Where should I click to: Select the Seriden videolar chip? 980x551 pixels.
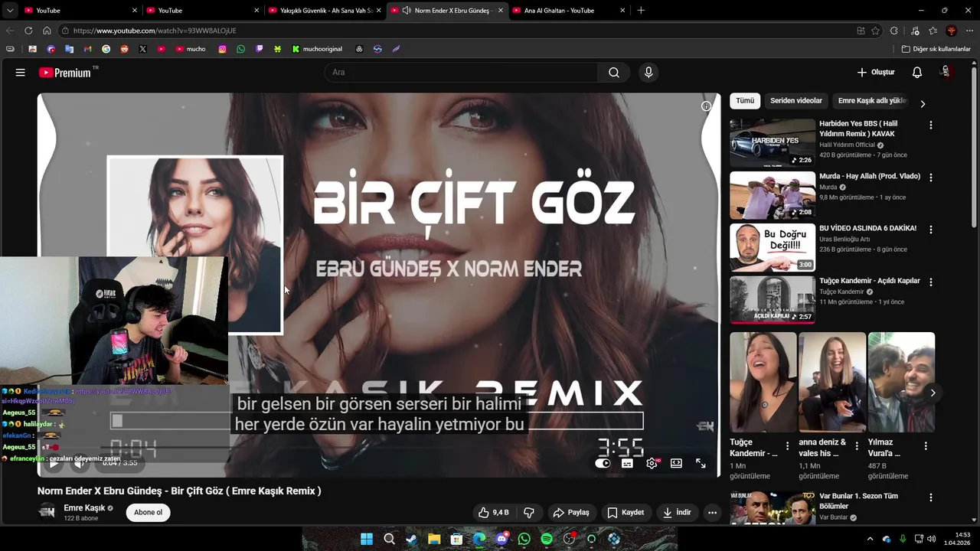pos(796,101)
